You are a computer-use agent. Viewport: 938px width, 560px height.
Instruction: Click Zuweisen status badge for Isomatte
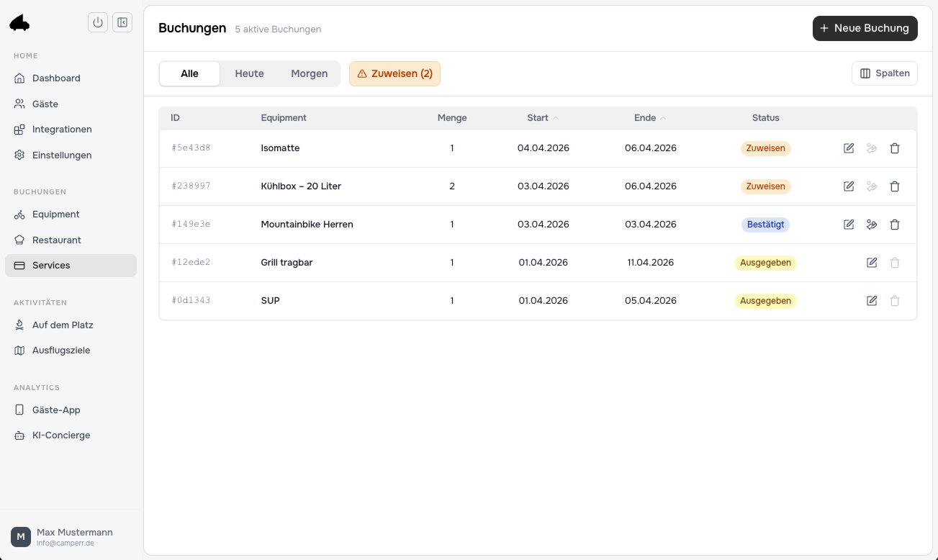(x=766, y=148)
